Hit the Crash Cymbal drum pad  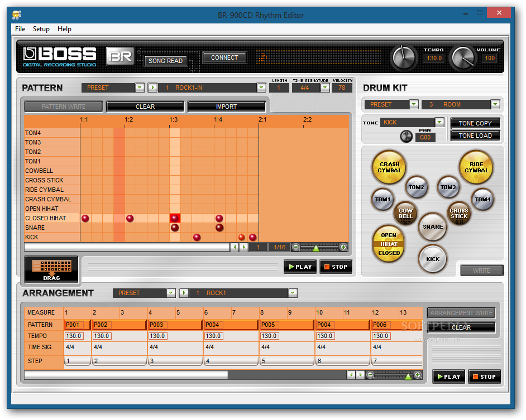pos(389,167)
